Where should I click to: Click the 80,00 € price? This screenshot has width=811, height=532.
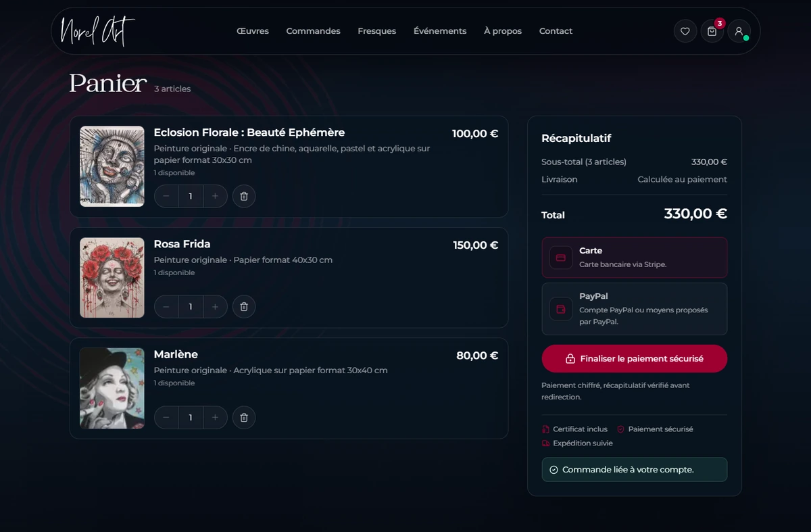click(x=477, y=356)
